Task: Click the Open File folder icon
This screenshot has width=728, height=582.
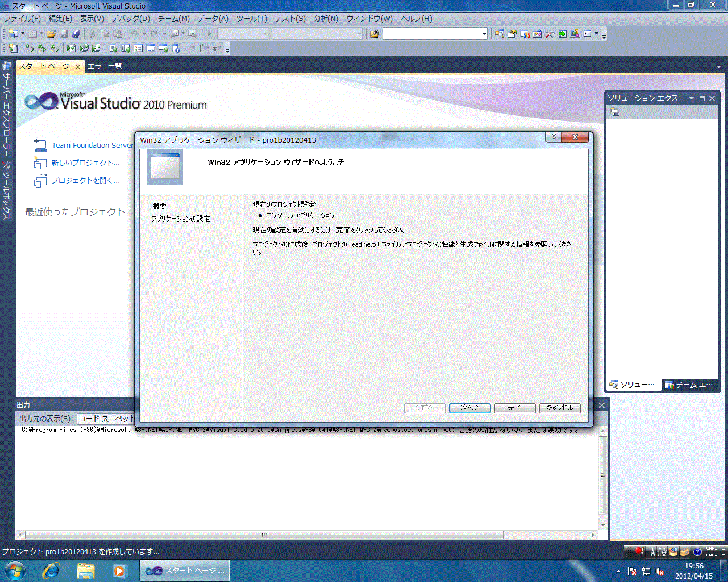Action: click(51, 34)
